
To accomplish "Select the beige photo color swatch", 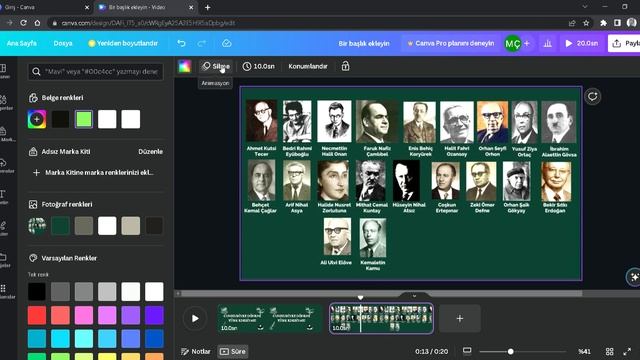I will (x=131, y=226).
